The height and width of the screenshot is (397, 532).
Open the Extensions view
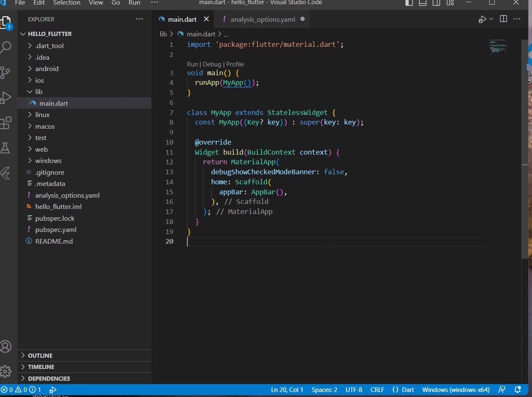[5, 123]
